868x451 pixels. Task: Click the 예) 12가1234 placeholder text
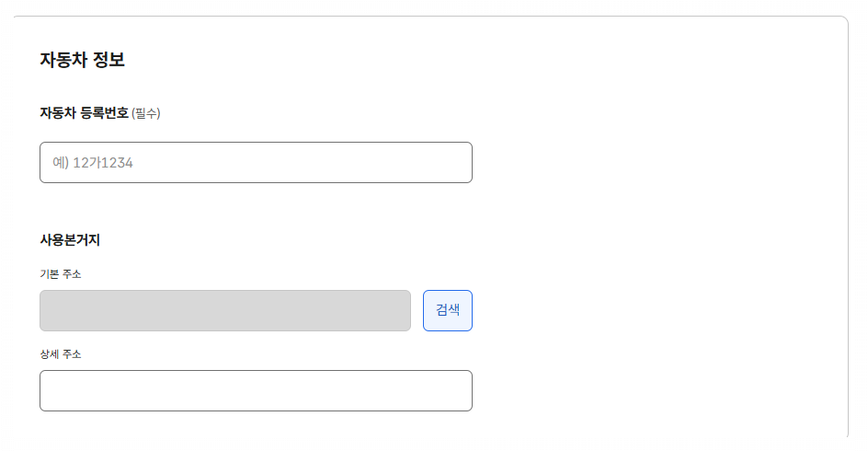tap(93, 163)
